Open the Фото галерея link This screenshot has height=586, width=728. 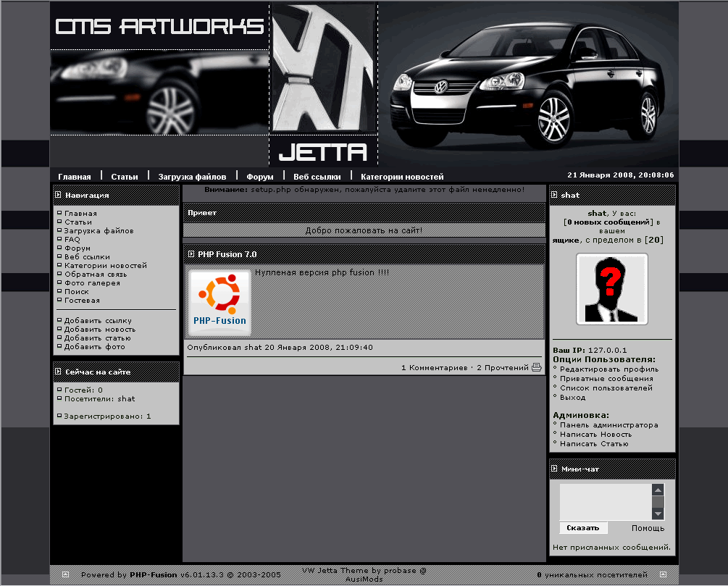(x=93, y=282)
